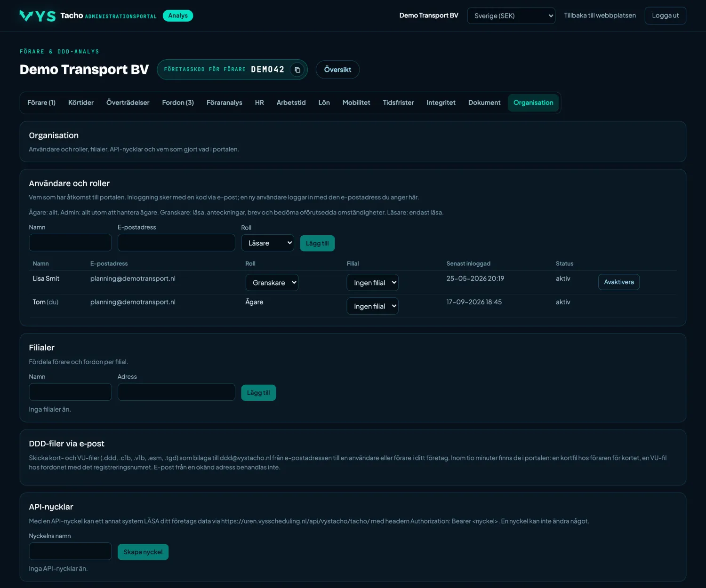Viewport: 706px width, 588px height.
Task: Deactivate Lisa Smit with Avaktivera
Action: point(619,282)
